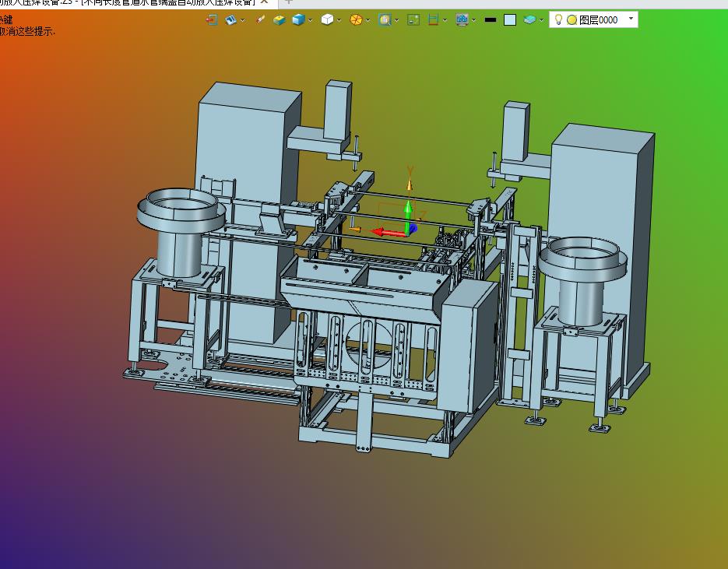
Task: Pick the light blue face color swatch
Action: pyautogui.click(x=510, y=19)
